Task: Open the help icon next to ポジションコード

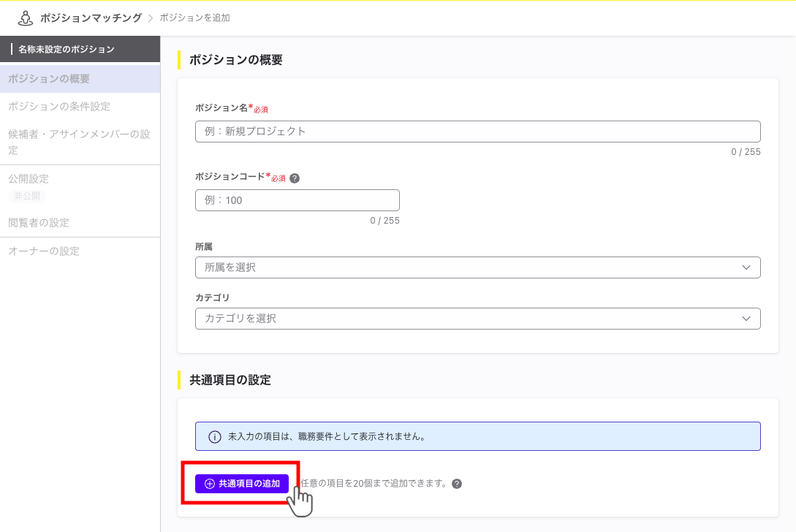Action: click(x=295, y=176)
